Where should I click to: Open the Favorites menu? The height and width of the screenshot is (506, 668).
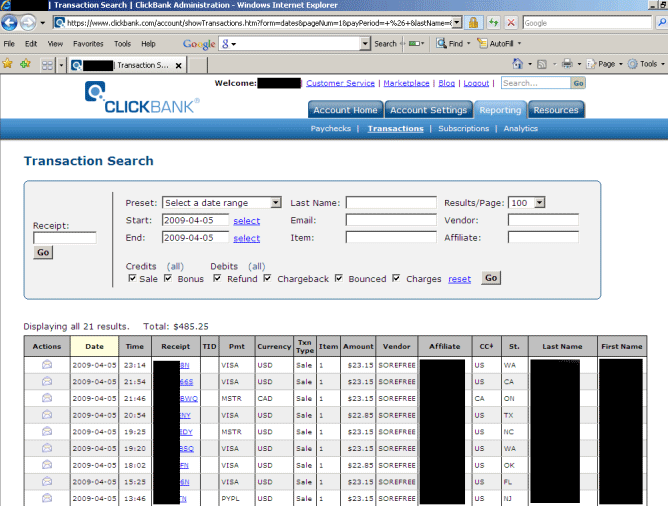88,43
